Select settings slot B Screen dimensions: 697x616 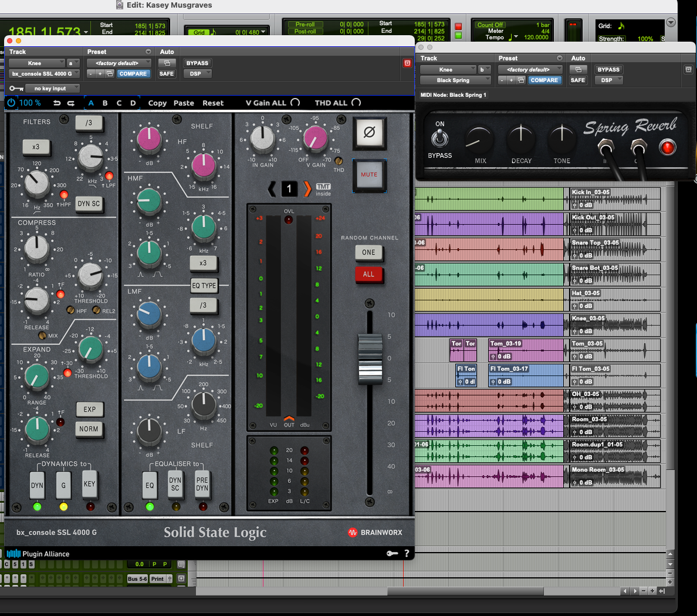105,103
